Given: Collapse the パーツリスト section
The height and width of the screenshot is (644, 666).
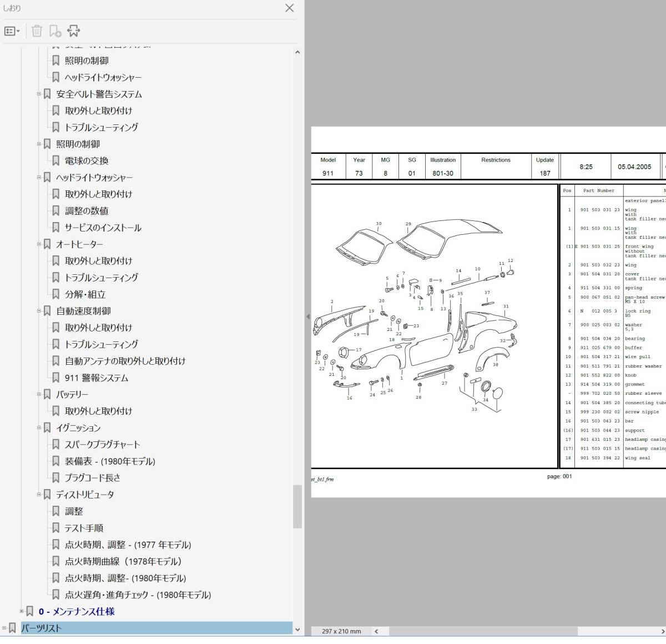Looking at the screenshot, I should [x=4, y=628].
